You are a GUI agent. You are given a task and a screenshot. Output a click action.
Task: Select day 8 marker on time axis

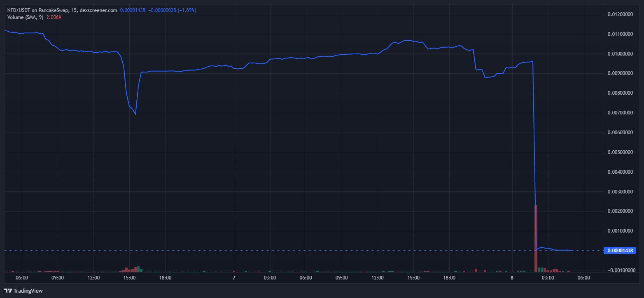coord(512,278)
